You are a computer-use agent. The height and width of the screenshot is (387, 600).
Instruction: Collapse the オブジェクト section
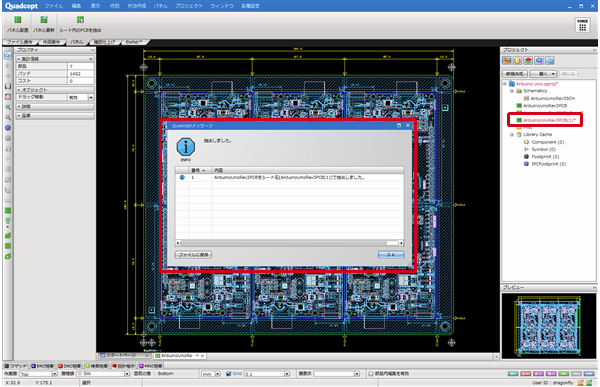pos(19,90)
